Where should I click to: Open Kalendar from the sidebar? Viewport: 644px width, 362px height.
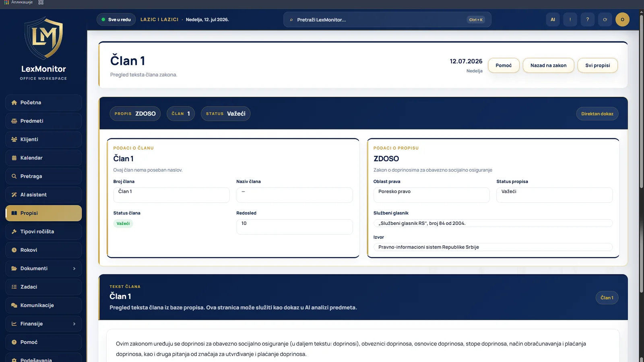[x=43, y=158]
